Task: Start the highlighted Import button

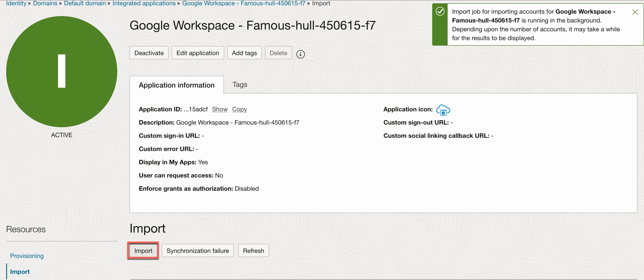Action: (x=143, y=250)
